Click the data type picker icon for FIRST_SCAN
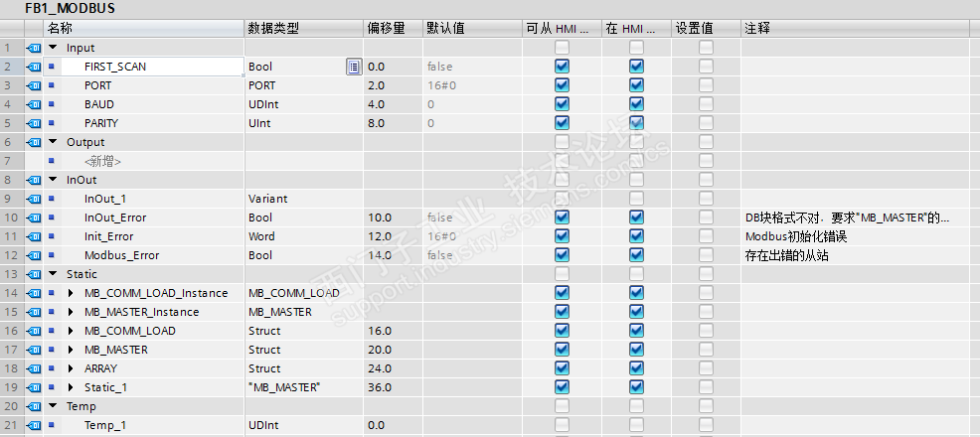This screenshot has height=437, width=980. click(x=354, y=67)
